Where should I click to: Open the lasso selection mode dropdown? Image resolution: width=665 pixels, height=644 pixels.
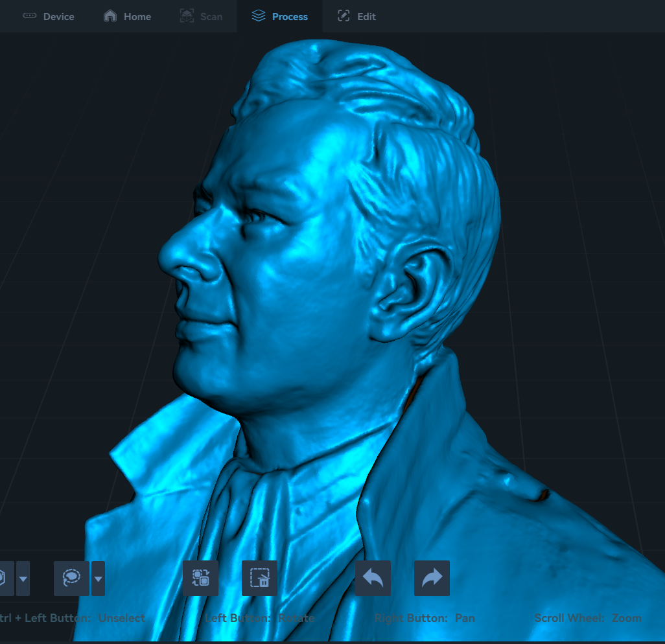tap(99, 578)
